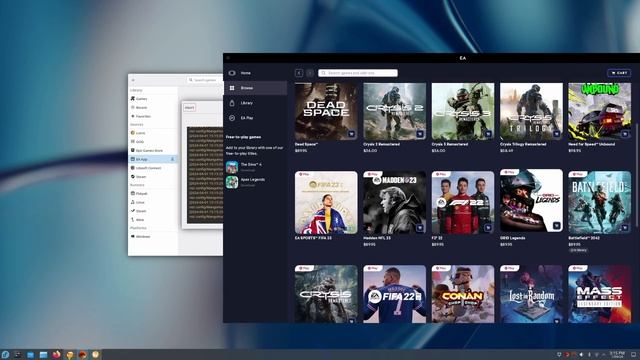Viewport: 640px width, 360px height.
Task: Open Library in the EA app sidebar
Action: (255, 103)
